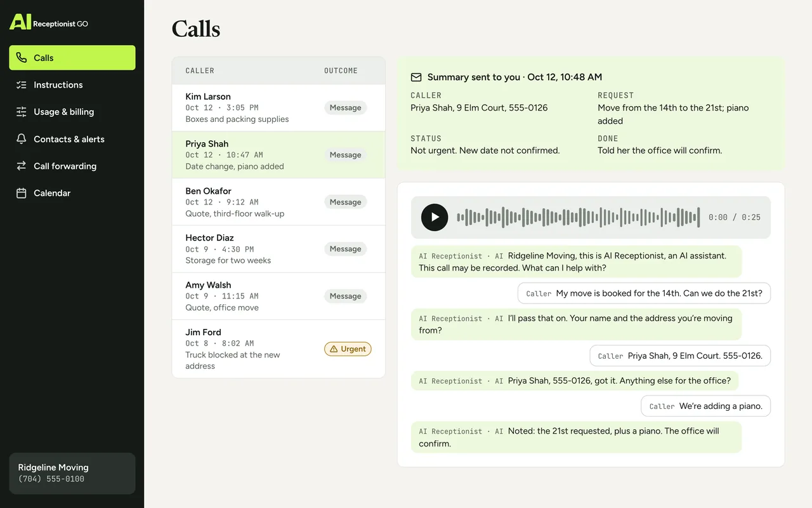Click the transcript greeting 'Ridgeline Moving, this is AI Receptionist'
The width and height of the screenshot is (812, 508).
(x=576, y=262)
